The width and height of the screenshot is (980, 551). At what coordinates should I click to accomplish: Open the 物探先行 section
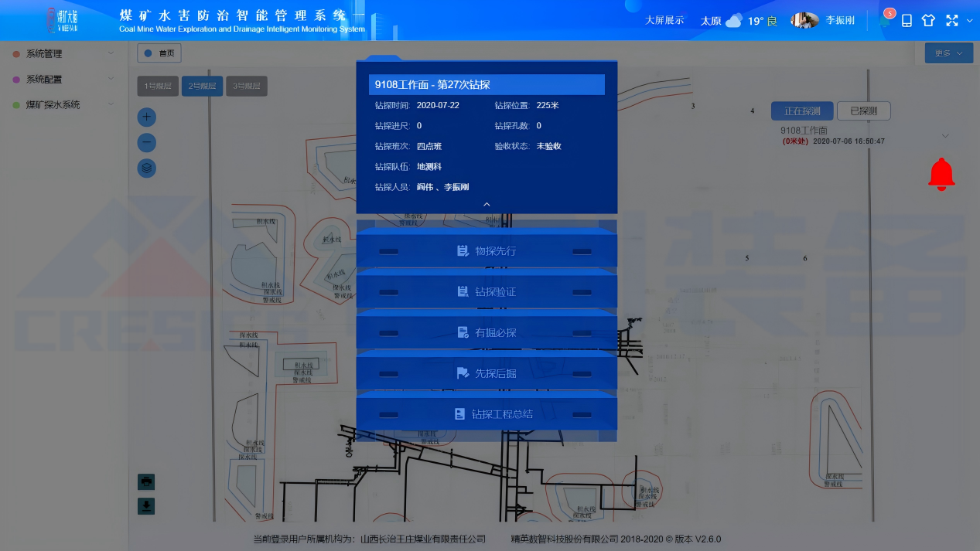487,251
